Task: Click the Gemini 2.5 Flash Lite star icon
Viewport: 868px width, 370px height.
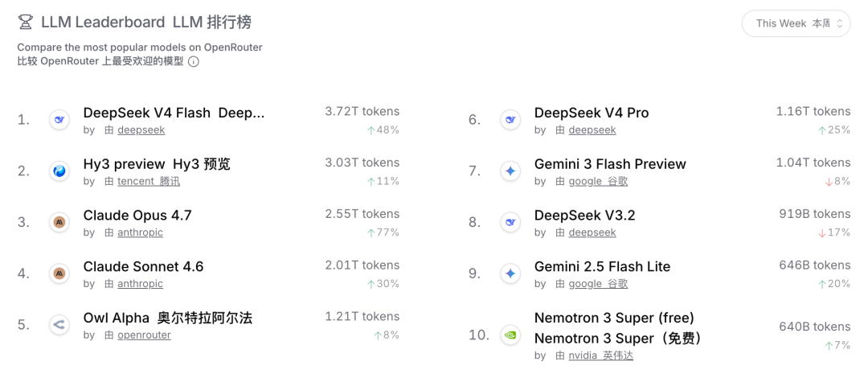Action: (x=510, y=273)
